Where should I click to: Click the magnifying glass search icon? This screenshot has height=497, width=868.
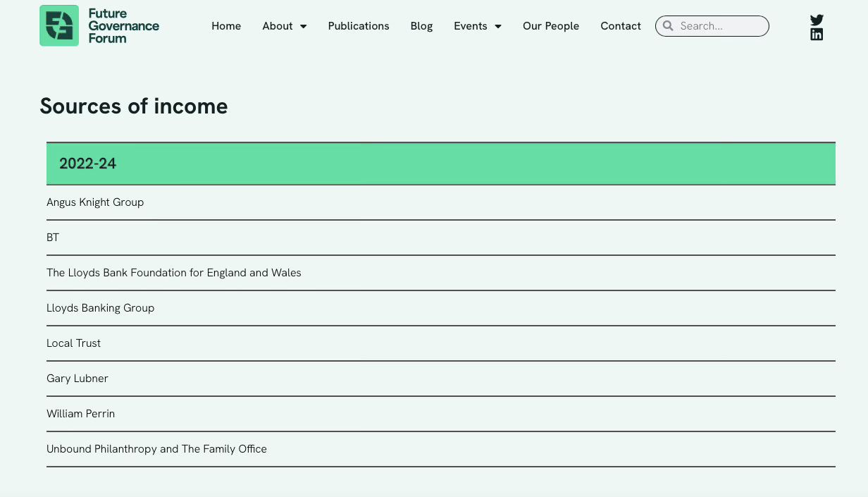point(668,26)
